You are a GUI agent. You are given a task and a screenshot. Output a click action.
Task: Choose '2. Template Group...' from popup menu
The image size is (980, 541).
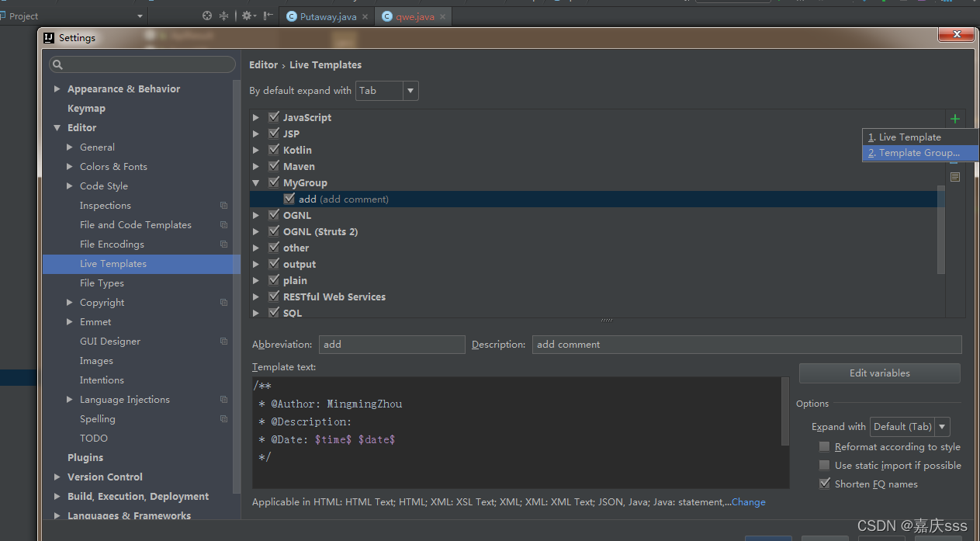pos(920,153)
